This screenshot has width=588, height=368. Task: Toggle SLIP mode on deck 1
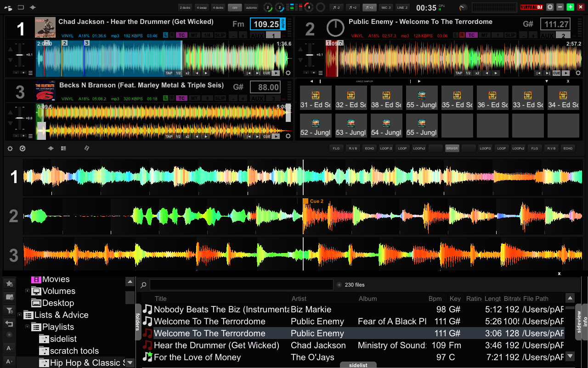pos(220,35)
